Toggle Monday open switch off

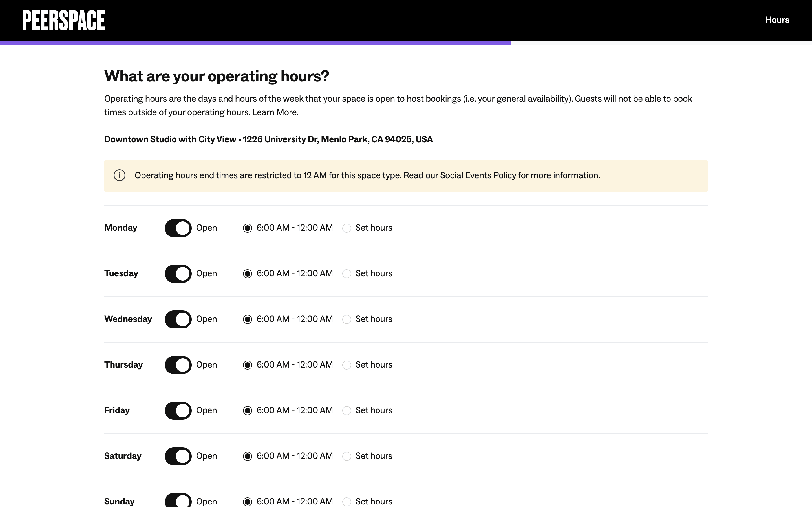(x=178, y=228)
